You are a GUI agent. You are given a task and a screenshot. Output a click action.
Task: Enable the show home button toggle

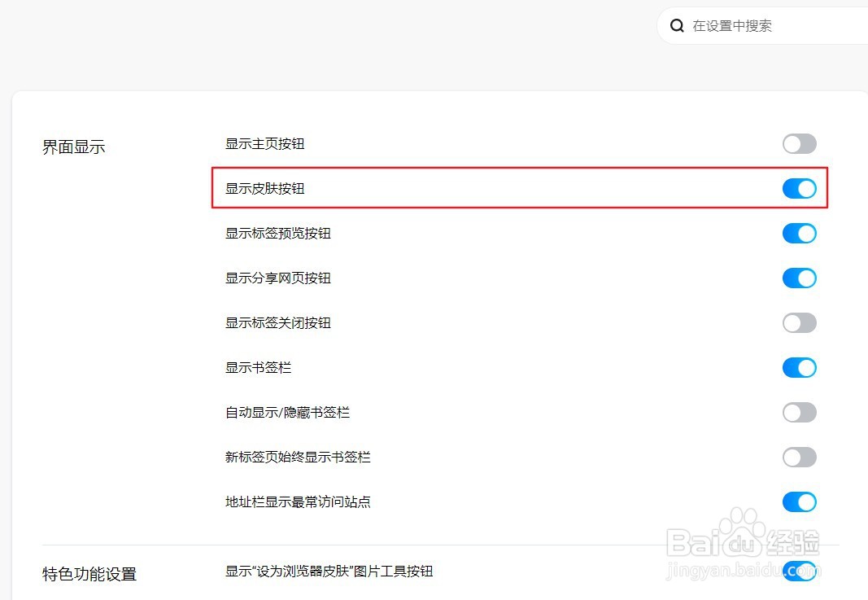point(799,144)
